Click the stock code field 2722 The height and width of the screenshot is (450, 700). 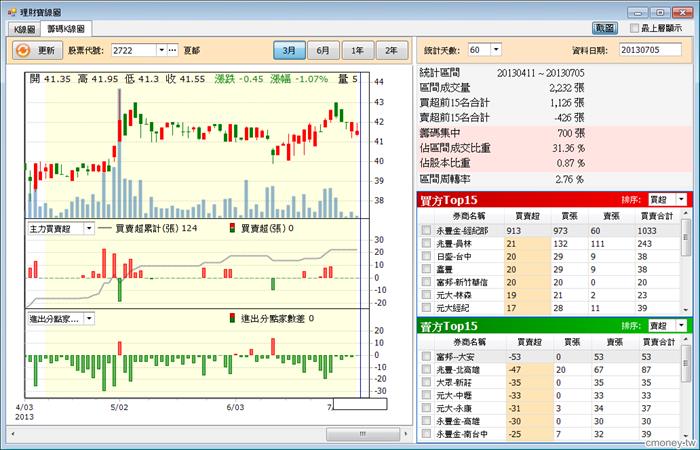pyautogui.click(x=133, y=50)
